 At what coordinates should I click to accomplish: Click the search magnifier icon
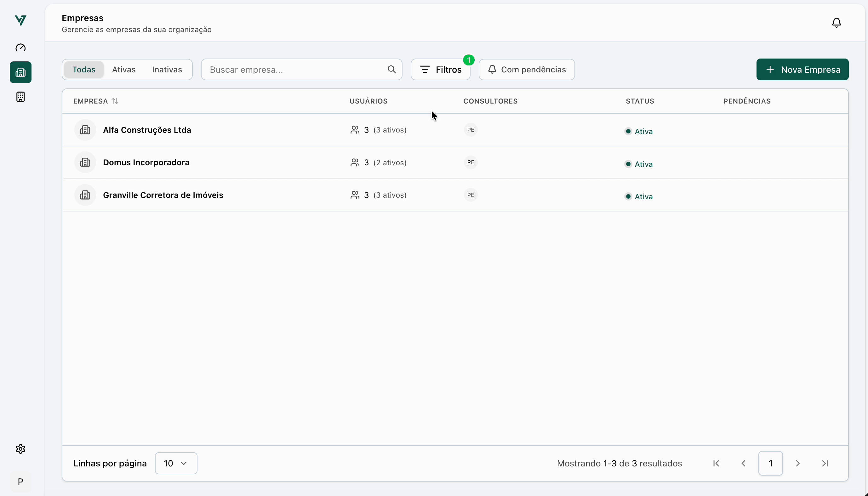391,70
